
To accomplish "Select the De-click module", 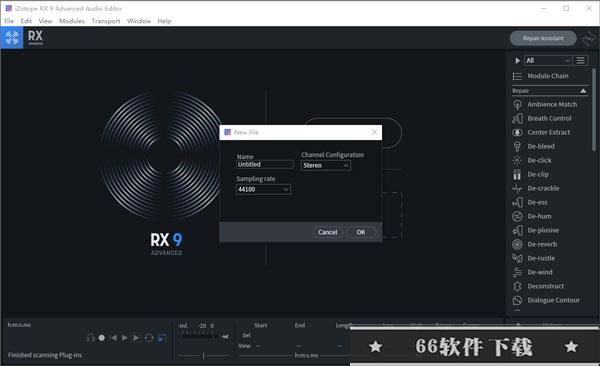I will click(x=532, y=160).
